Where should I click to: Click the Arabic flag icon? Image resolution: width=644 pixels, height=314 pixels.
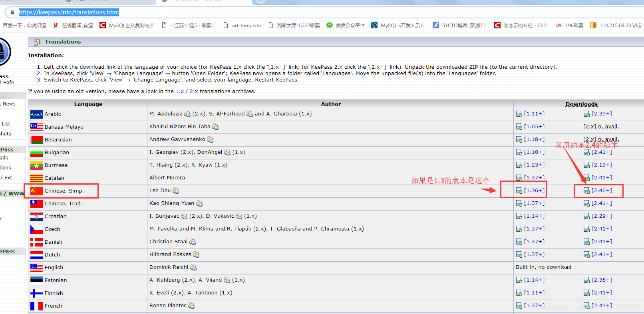(x=36, y=114)
